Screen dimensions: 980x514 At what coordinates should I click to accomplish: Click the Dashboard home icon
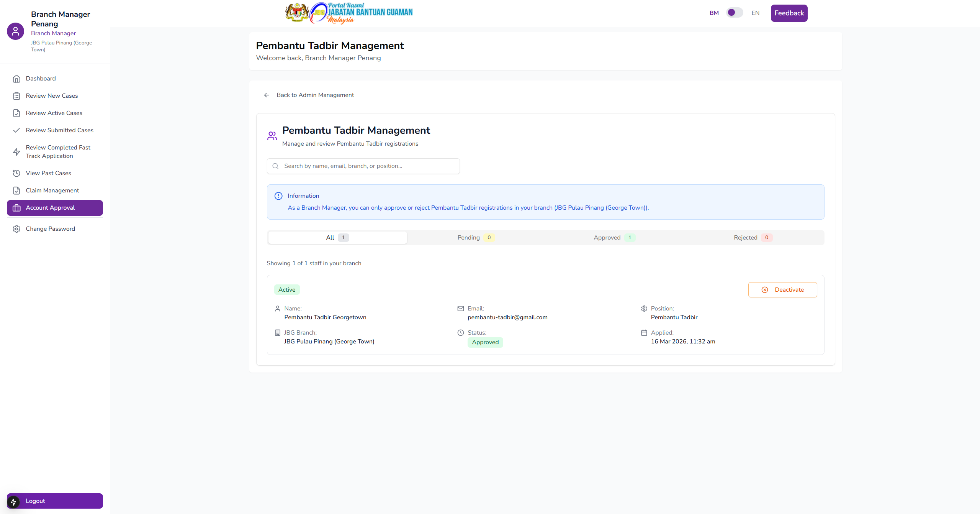(x=16, y=79)
